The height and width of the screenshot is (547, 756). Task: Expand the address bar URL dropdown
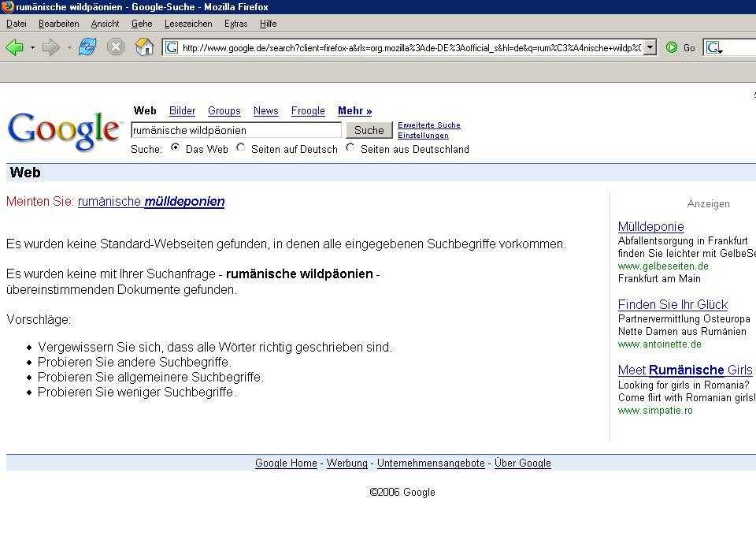tap(650, 47)
